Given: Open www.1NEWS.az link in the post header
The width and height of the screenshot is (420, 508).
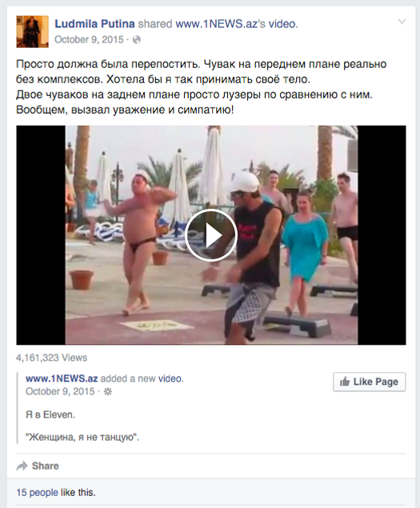Looking at the screenshot, I should click(217, 24).
